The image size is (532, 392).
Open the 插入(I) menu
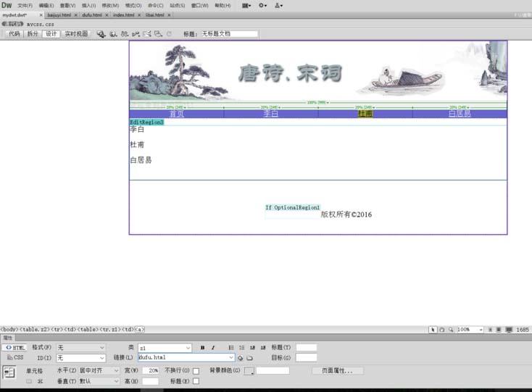(x=88, y=5)
